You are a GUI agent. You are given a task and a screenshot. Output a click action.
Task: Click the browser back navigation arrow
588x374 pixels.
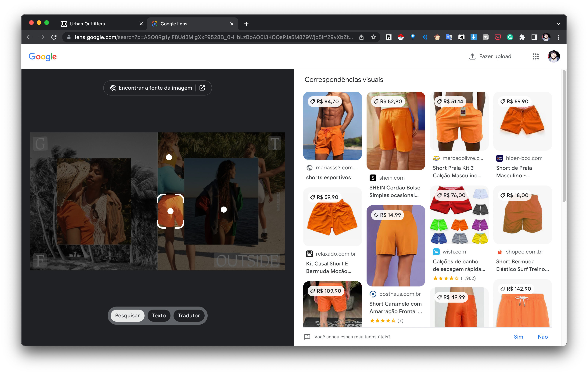click(x=29, y=38)
